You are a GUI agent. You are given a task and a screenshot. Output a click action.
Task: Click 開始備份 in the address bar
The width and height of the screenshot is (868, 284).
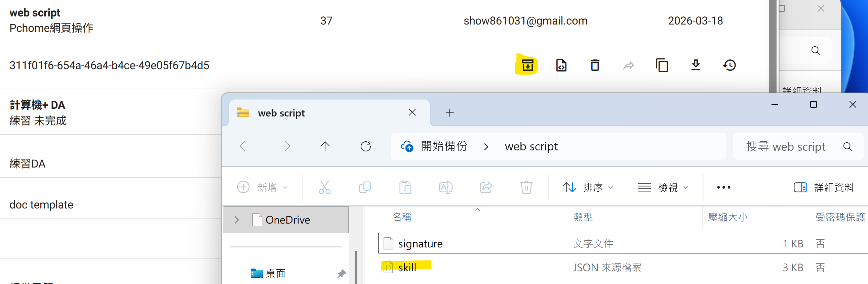pos(443,146)
